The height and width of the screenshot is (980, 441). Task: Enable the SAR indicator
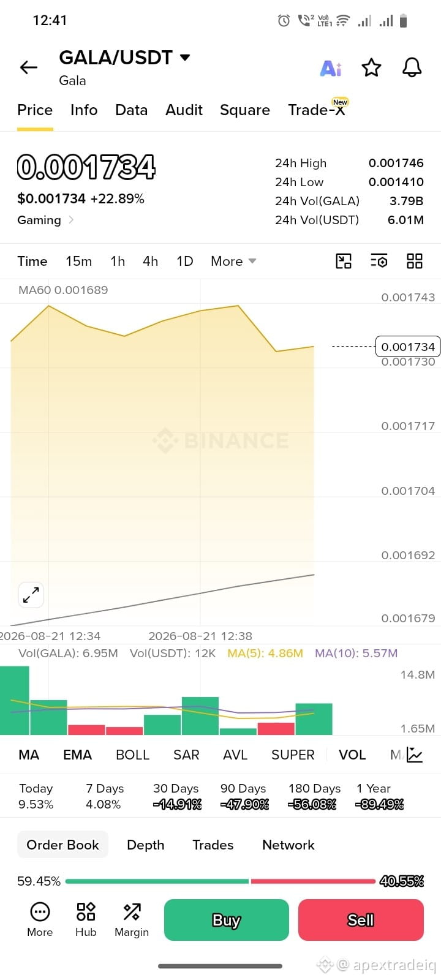(x=186, y=755)
